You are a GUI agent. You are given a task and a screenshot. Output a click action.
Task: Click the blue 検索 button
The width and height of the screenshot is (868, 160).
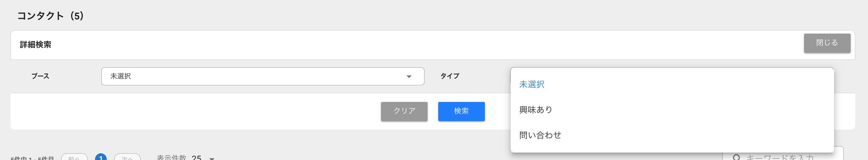tap(461, 111)
